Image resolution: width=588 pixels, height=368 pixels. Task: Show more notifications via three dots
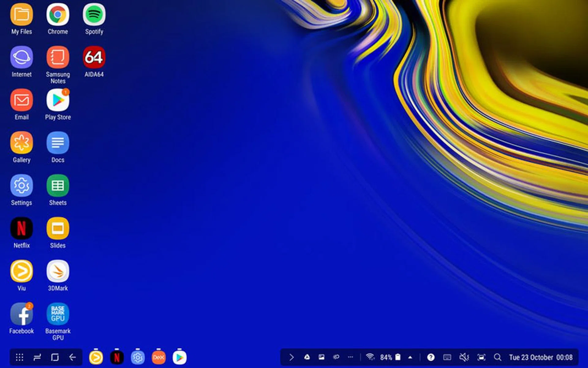point(350,357)
